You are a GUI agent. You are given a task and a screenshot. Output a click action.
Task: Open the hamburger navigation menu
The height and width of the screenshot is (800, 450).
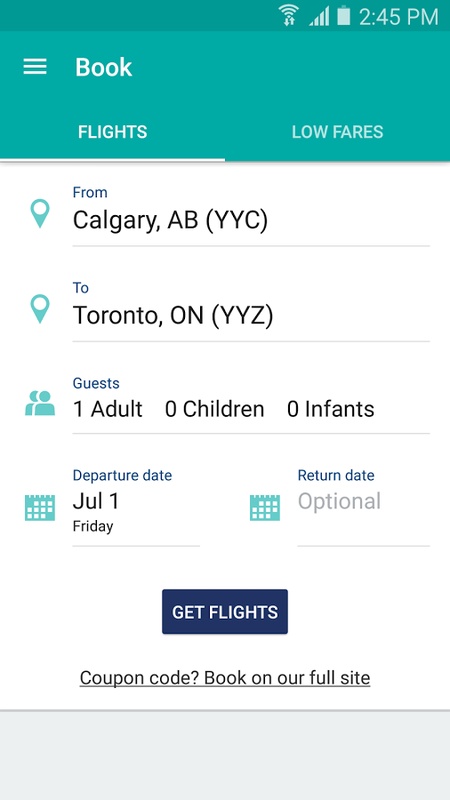[x=35, y=67]
